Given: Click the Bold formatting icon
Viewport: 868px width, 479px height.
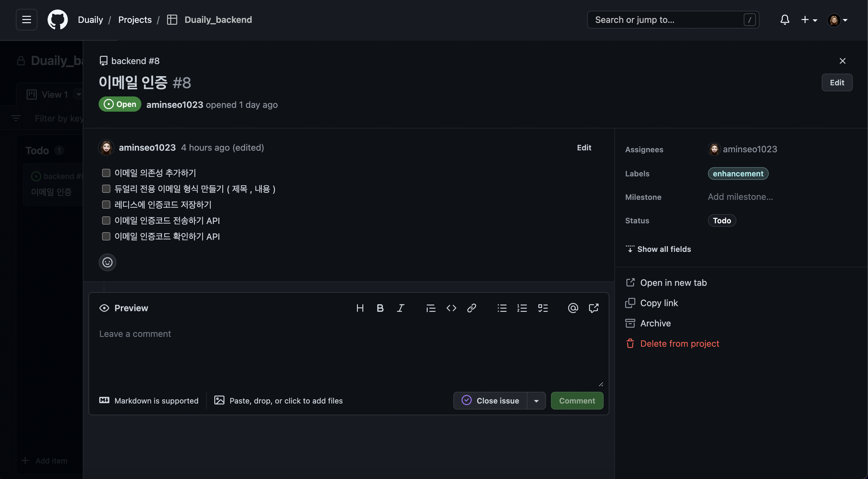Looking at the screenshot, I should (x=380, y=308).
